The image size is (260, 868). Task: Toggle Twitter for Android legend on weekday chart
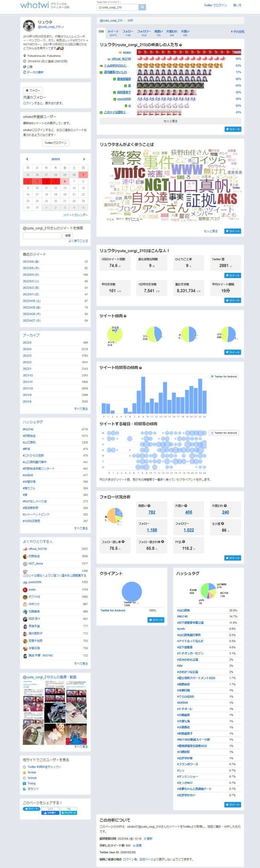pos(224,433)
